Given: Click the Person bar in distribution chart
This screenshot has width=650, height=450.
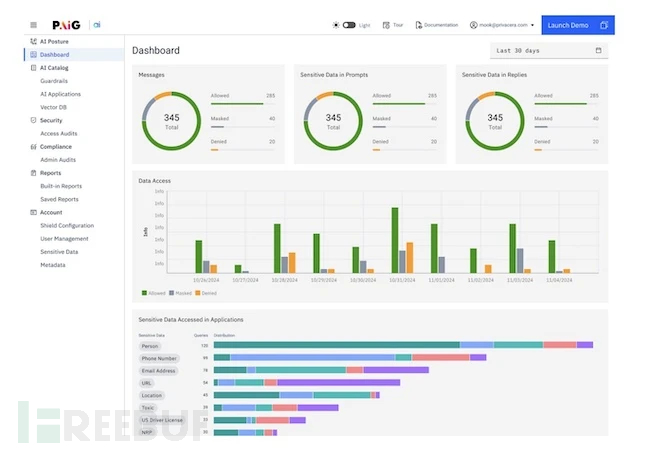Looking at the screenshot, I should [x=336, y=345].
